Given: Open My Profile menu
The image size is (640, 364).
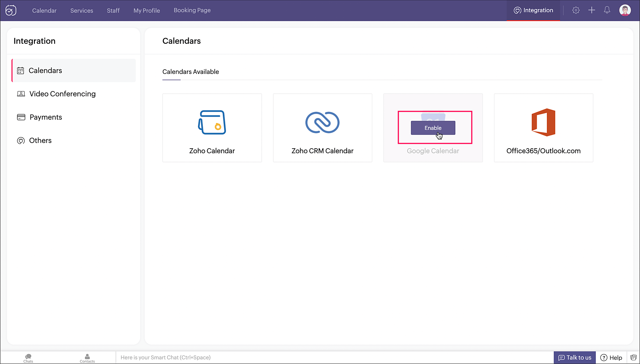Looking at the screenshot, I should click(147, 11).
